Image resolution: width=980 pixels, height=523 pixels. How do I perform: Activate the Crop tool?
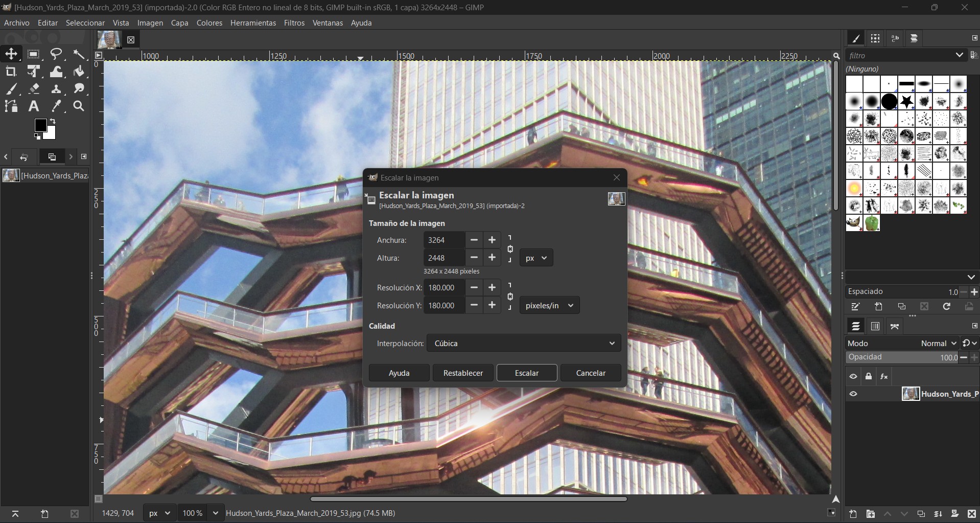point(11,72)
